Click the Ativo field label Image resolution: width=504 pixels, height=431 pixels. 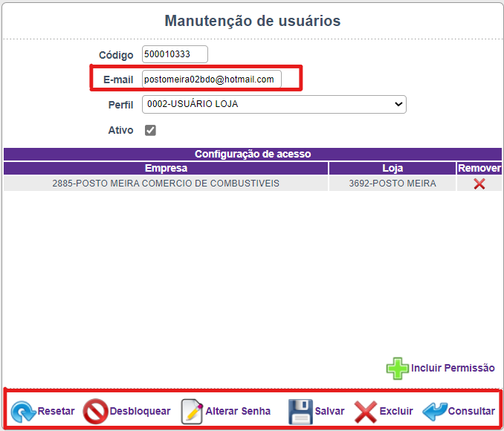click(120, 130)
